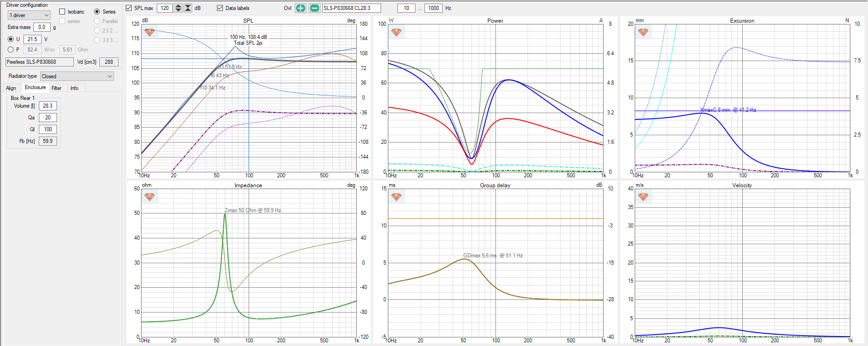Select the Series radio button
Viewport: 868px width, 346px height.
[x=97, y=12]
